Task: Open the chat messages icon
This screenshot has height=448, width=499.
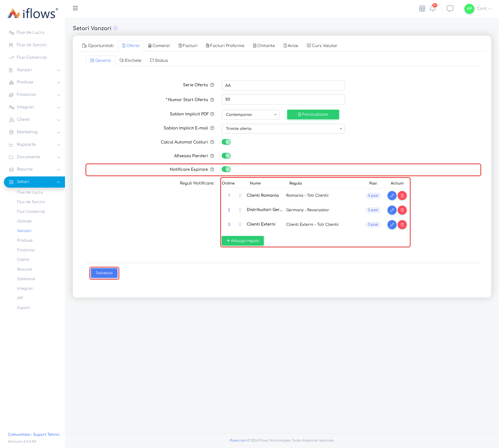Action: 450,9
